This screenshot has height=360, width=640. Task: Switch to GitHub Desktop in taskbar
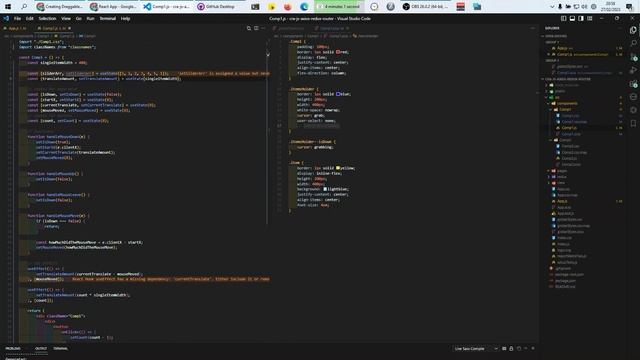click(216, 7)
